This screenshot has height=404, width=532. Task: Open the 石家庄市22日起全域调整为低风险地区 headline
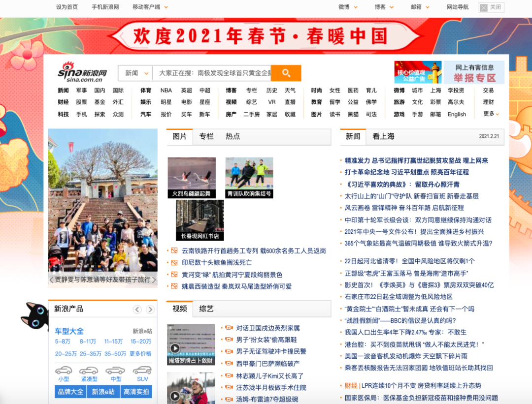pyautogui.click(x=399, y=297)
